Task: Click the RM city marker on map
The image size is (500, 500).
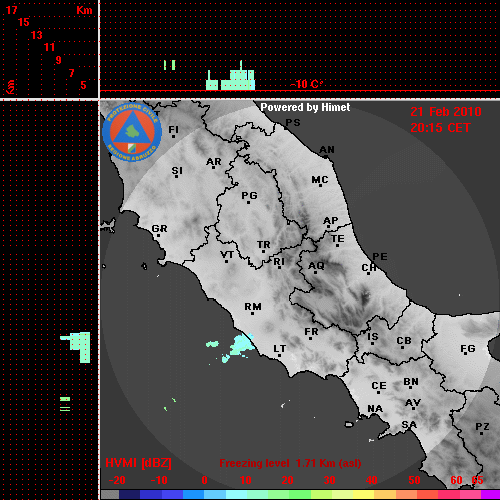Action: point(252,313)
